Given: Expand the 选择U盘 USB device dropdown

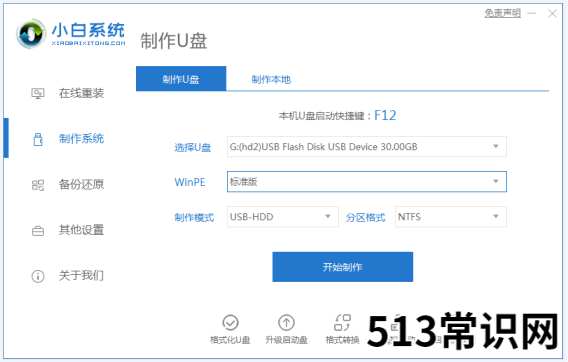Looking at the screenshot, I should tap(367, 147).
